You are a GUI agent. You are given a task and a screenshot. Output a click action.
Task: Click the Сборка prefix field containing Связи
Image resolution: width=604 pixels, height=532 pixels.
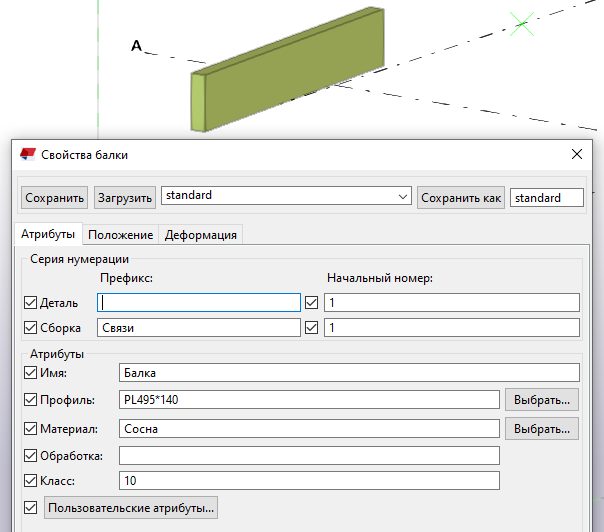[x=199, y=328]
